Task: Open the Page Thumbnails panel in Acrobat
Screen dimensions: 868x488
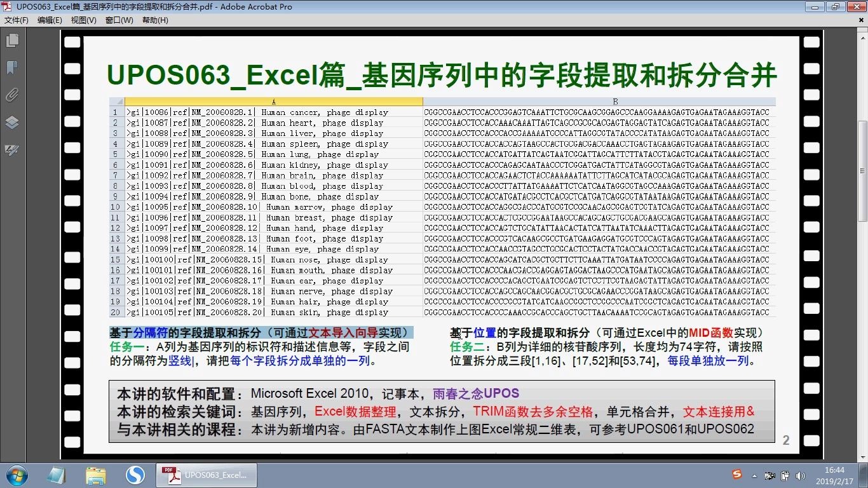Action: tap(11, 39)
